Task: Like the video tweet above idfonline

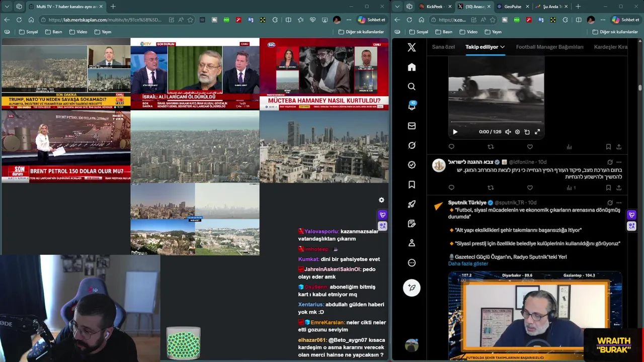Action: click(530, 147)
